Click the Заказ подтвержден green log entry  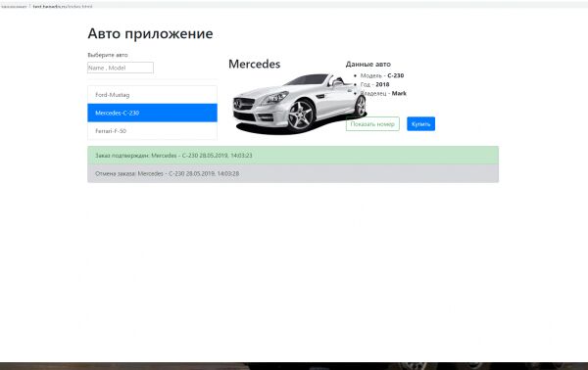coord(293,155)
